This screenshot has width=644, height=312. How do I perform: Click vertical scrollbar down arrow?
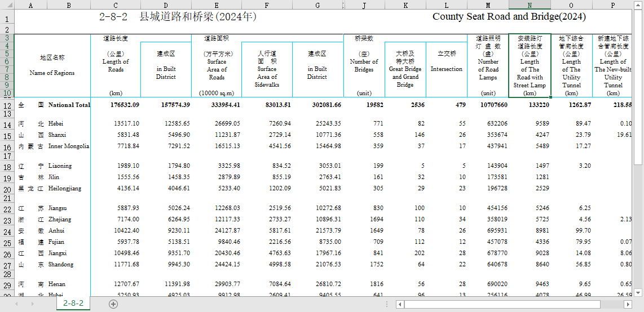(x=639, y=292)
